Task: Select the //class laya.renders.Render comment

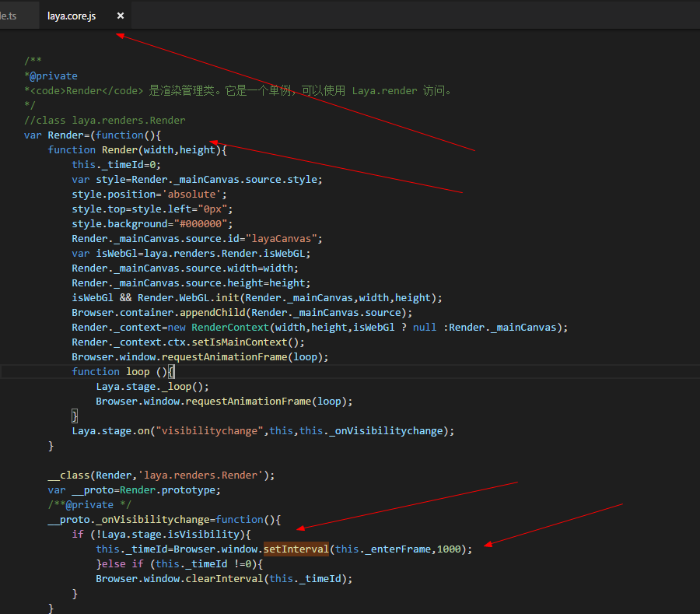Action: (x=104, y=120)
